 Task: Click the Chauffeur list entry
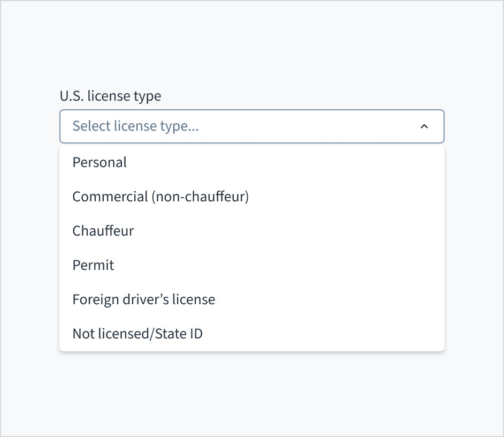(x=103, y=231)
